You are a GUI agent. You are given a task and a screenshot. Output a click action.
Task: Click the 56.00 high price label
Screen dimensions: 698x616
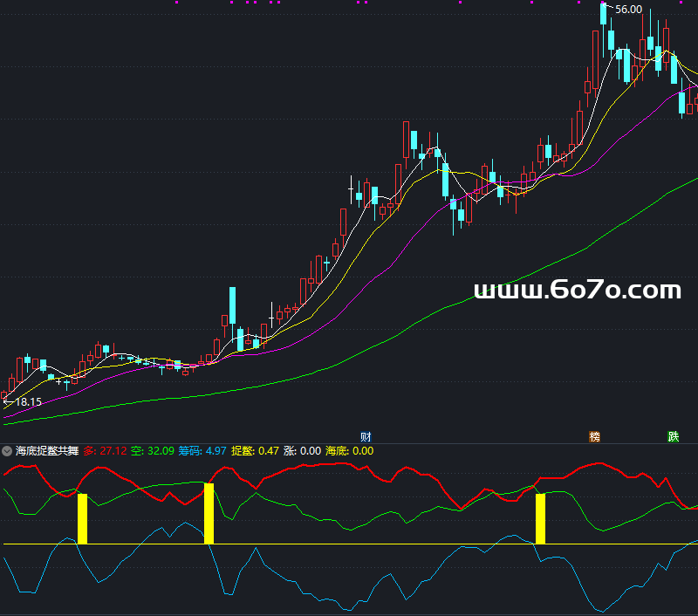coord(628,10)
